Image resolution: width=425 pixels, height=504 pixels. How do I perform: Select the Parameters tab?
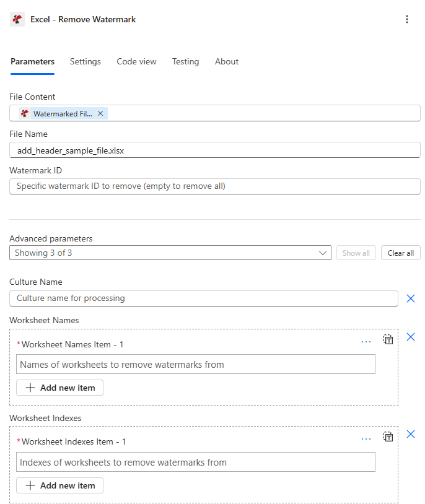(x=32, y=61)
